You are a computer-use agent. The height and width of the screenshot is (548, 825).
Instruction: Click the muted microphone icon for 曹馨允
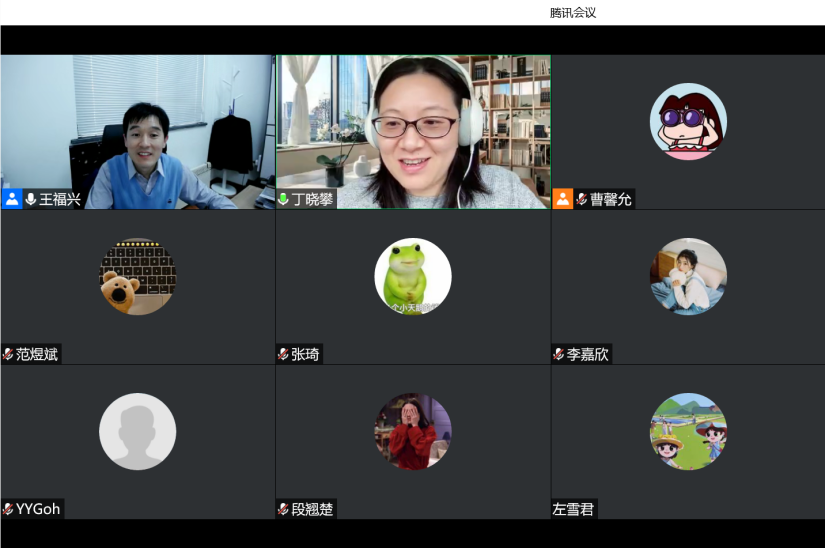click(x=582, y=199)
